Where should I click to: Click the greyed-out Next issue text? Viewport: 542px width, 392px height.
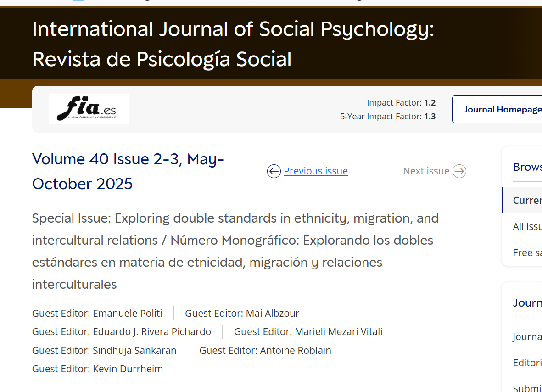tap(426, 171)
